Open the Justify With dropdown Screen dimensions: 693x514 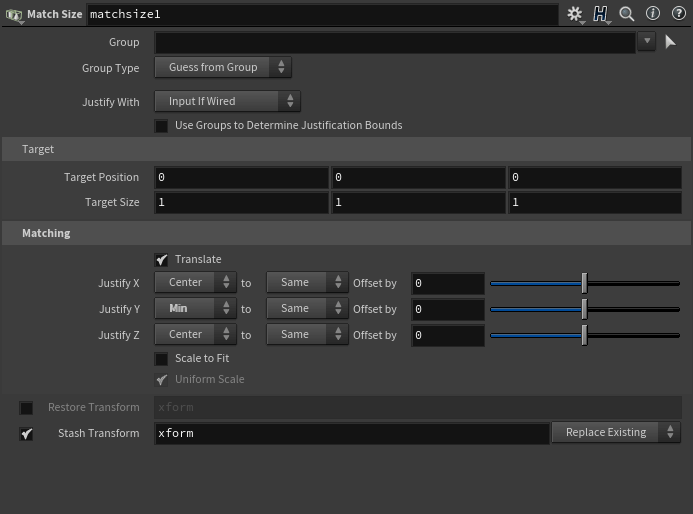(227, 102)
